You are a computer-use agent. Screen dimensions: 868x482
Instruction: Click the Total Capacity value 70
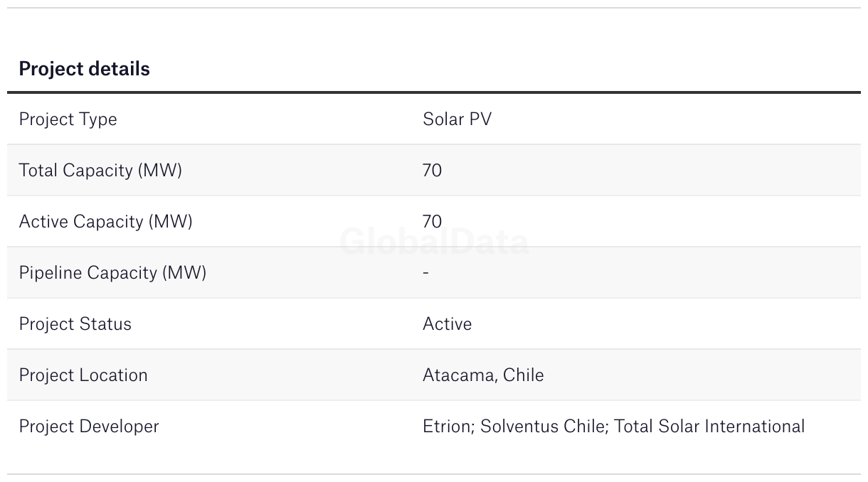tap(432, 171)
